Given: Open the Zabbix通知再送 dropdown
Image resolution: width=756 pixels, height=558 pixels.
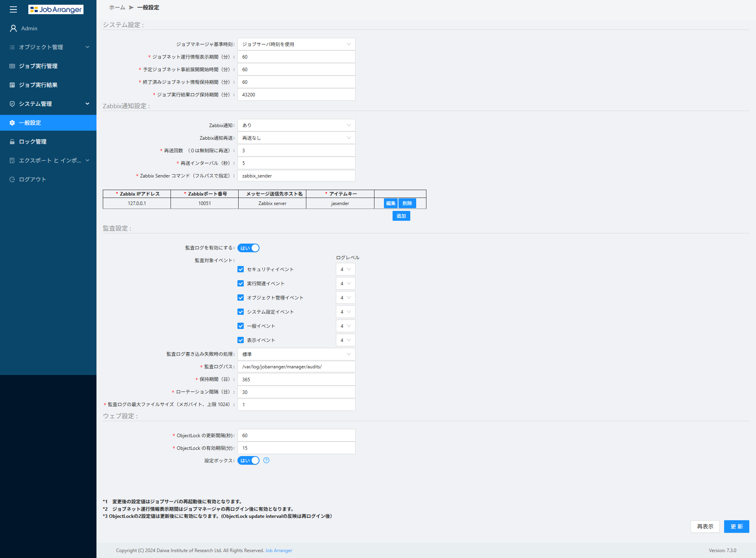Looking at the screenshot, I should pyautogui.click(x=296, y=138).
